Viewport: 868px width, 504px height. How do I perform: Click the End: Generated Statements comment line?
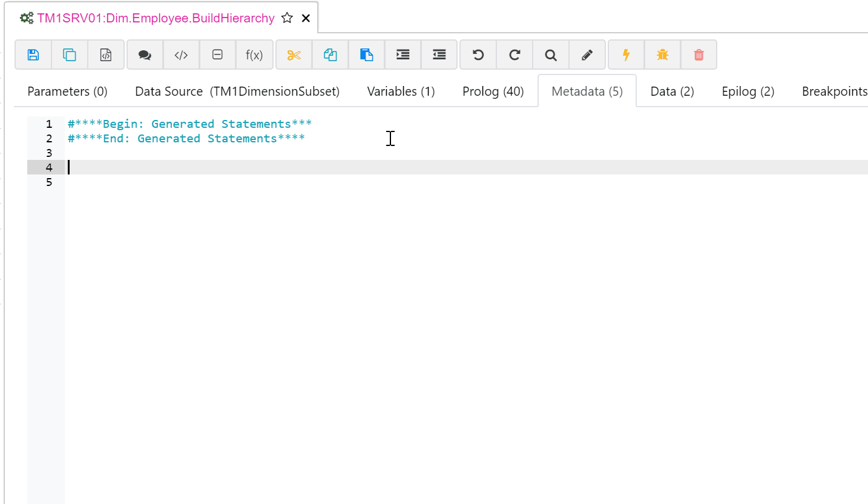click(186, 138)
